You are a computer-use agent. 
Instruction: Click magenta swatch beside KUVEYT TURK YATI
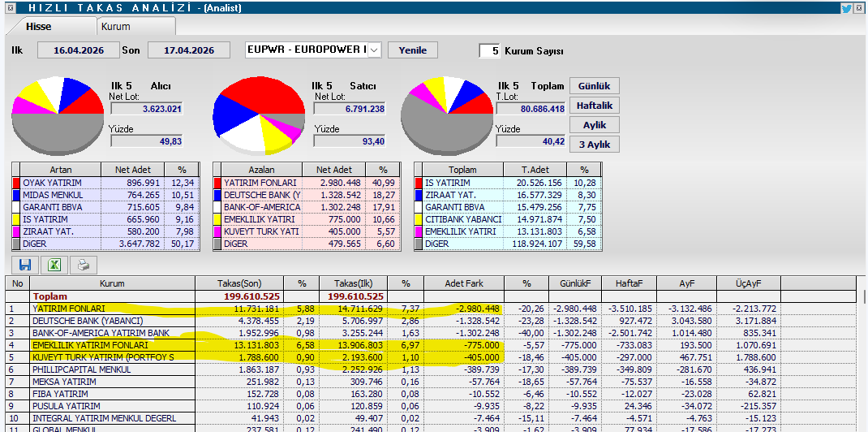(217, 231)
